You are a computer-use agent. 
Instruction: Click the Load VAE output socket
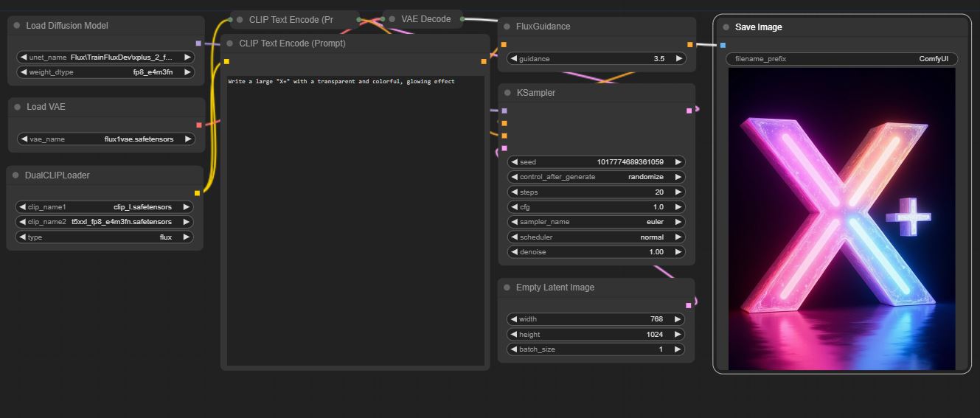tap(199, 125)
